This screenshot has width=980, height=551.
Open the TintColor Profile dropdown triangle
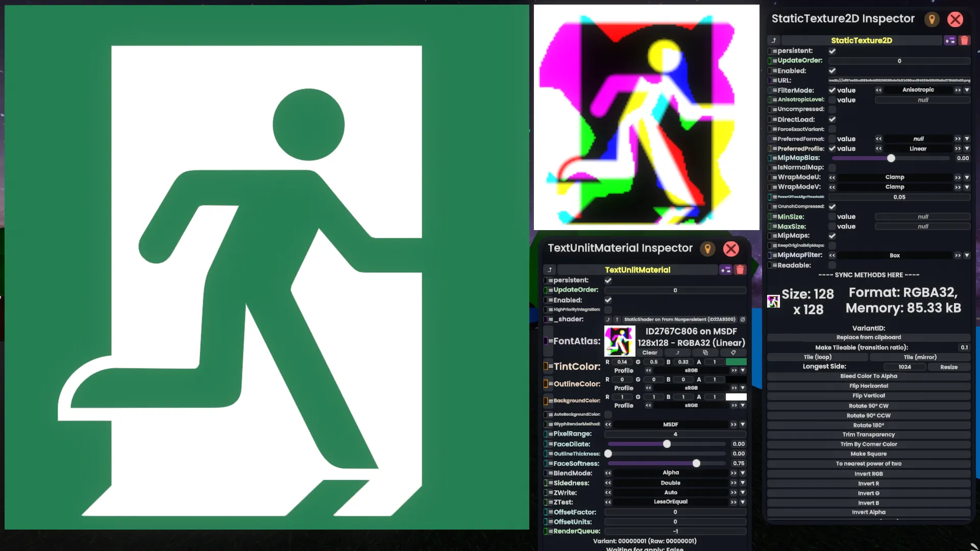pos(743,371)
